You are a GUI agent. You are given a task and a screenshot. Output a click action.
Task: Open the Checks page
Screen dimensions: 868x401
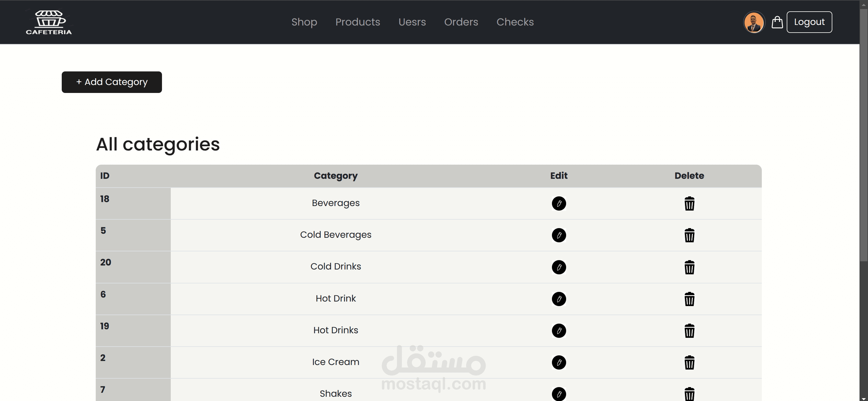[515, 22]
